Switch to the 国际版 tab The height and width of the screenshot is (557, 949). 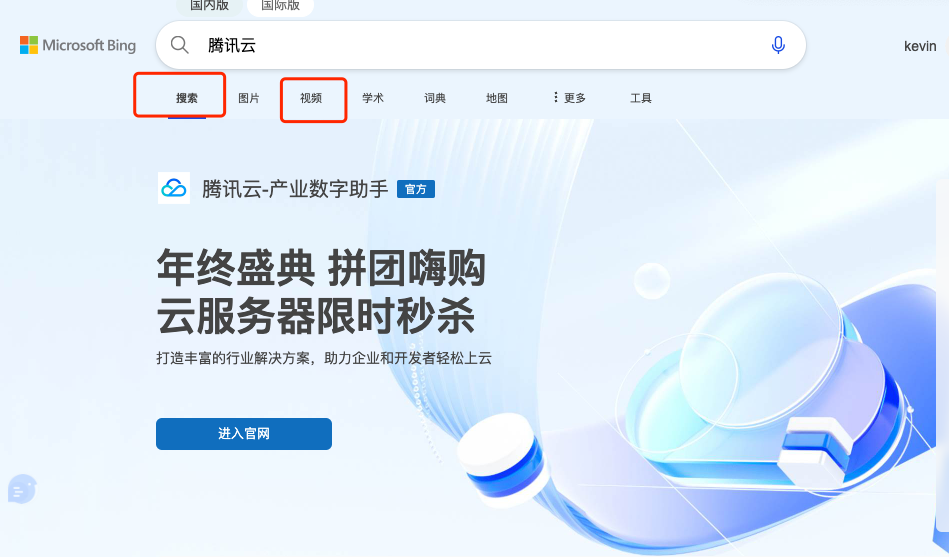pos(280,6)
